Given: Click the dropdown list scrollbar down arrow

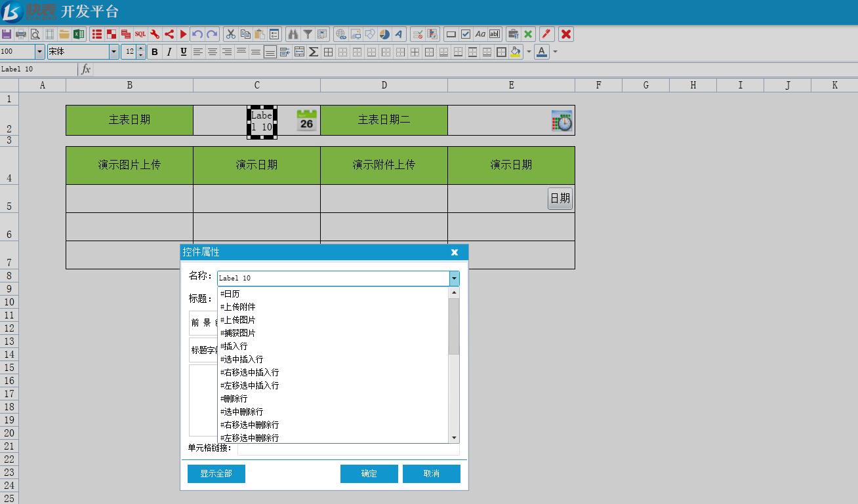Looking at the screenshot, I should click(x=454, y=438).
